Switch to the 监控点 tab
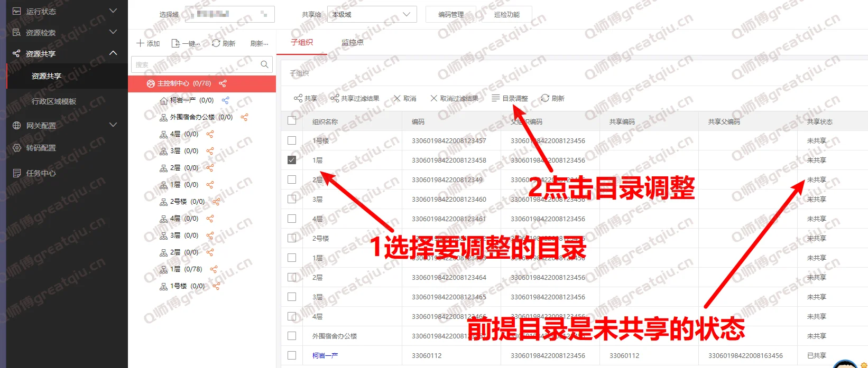Viewport: 868px width, 368px height. point(352,42)
